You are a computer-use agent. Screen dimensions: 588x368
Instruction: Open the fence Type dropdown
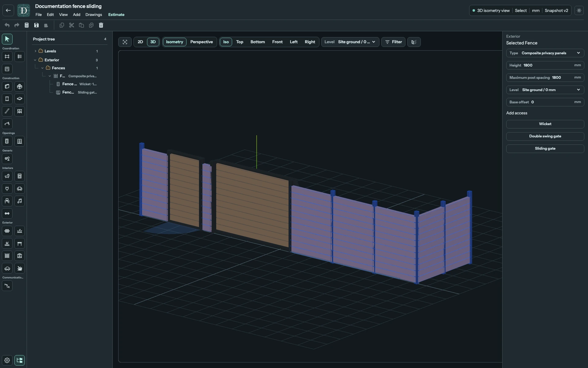(x=545, y=53)
